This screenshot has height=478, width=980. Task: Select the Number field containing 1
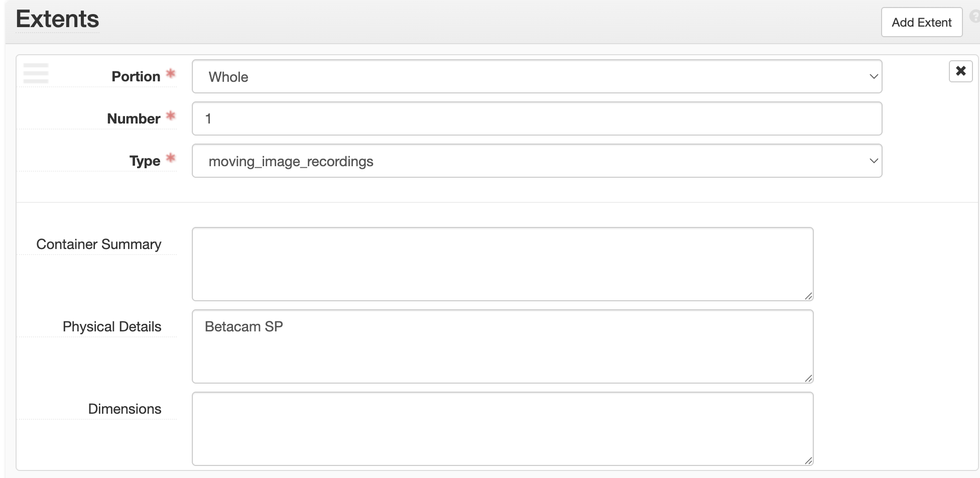pyautogui.click(x=536, y=118)
